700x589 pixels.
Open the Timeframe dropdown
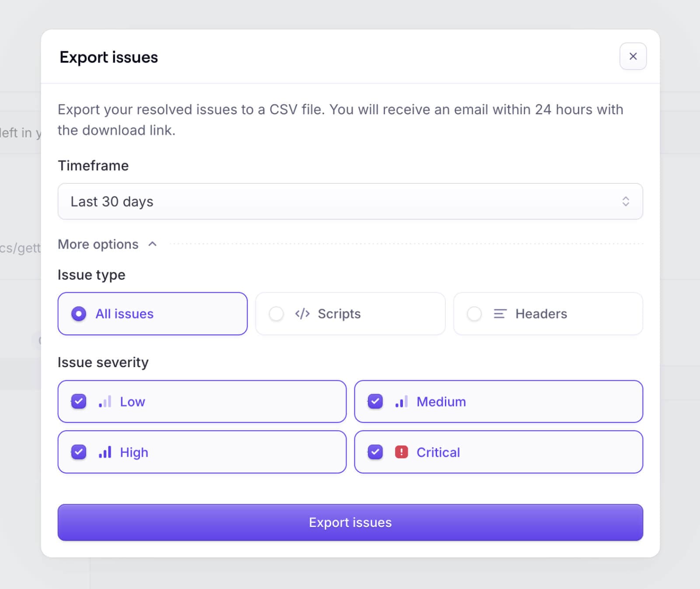tap(350, 201)
